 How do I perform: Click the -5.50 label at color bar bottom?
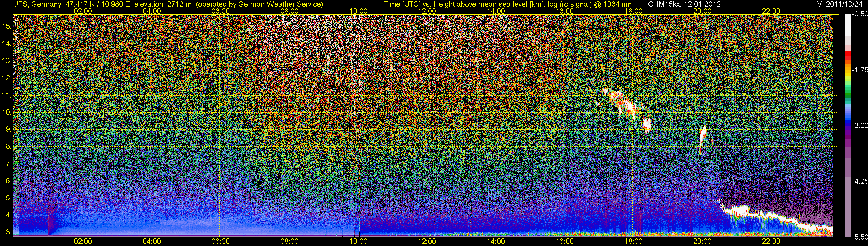click(x=860, y=237)
